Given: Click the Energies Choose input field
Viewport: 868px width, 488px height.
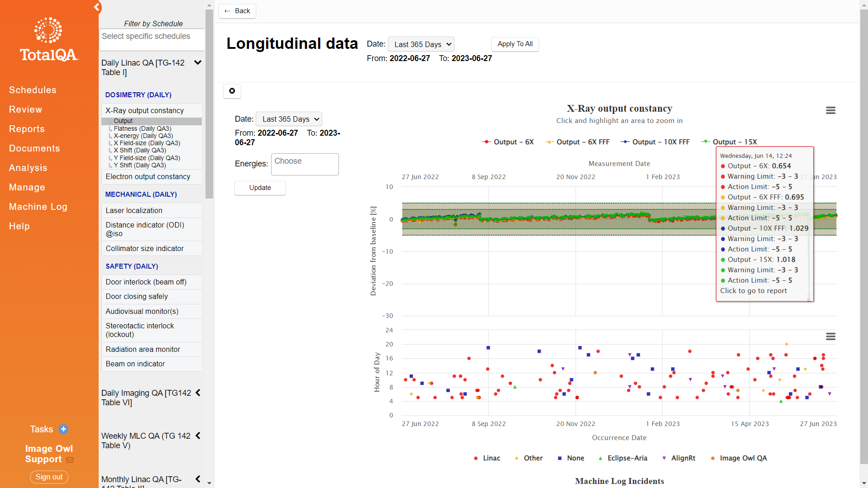Looking at the screenshot, I should point(305,164).
